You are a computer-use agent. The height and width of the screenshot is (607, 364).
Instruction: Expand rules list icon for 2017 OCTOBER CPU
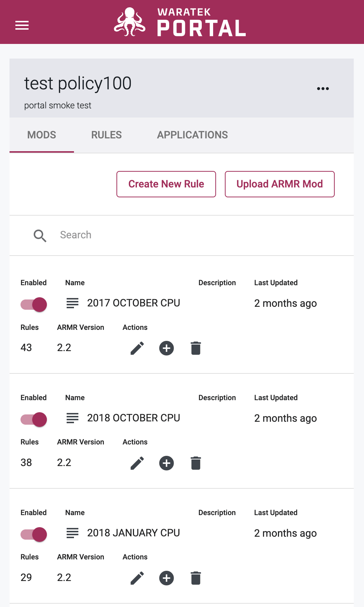pos(73,303)
